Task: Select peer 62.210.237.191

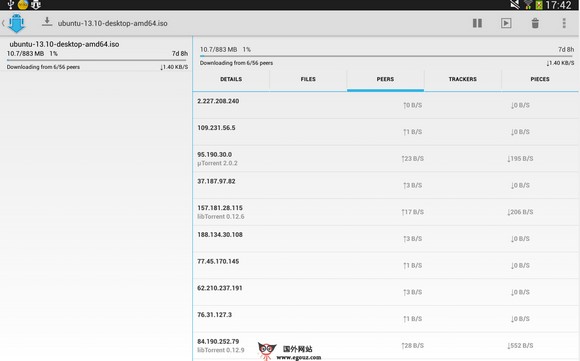Action: (385, 292)
